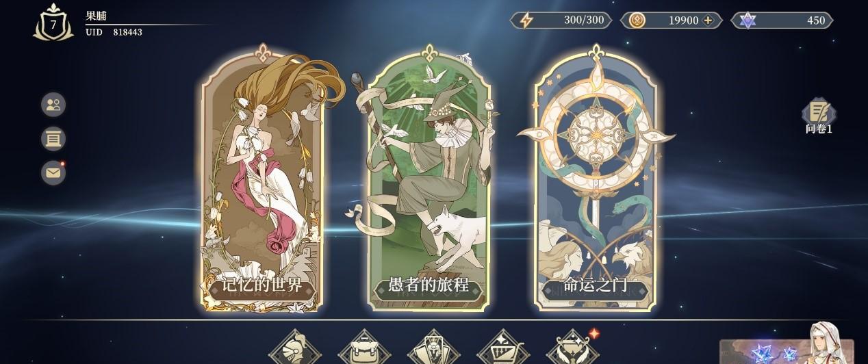Image resolution: width=868 pixels, height=364 pixels.
Task: Open the friends icon in left sidebar
Action: [x=53, y=105]
